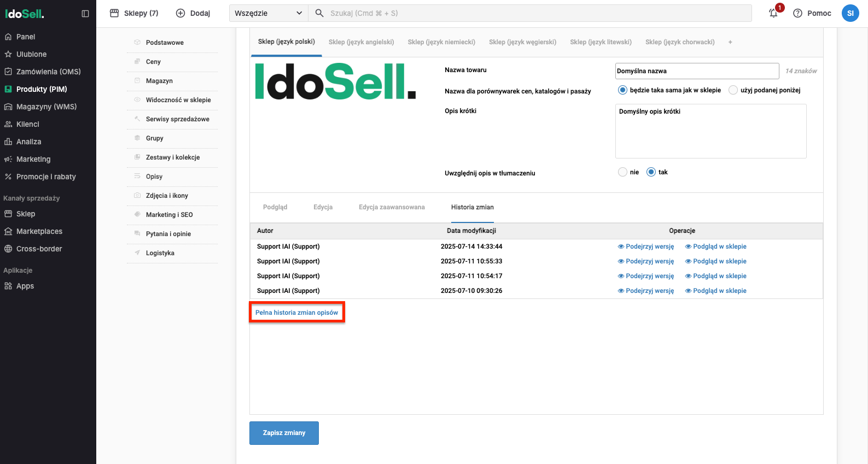Click the Nazwa towaru input field
868x464 pixels.
(x=697, y=71)
